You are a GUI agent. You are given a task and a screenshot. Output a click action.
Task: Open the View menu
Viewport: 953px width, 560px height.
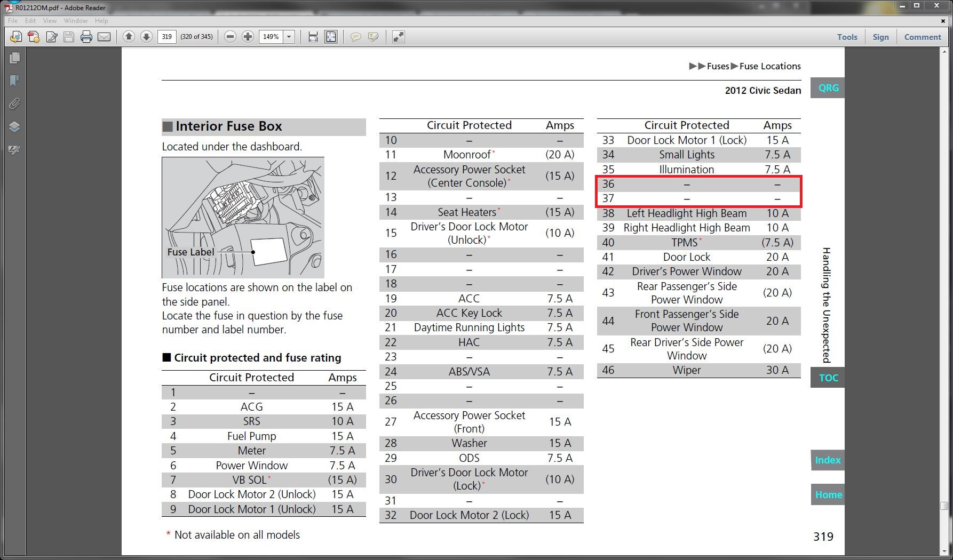point(50,21)
